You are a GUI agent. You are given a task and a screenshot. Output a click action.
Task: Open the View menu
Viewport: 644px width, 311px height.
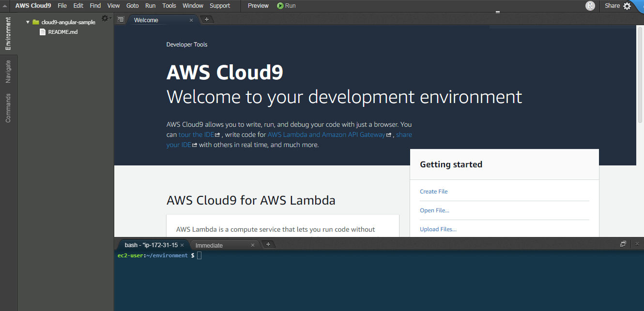coord(113,6)
